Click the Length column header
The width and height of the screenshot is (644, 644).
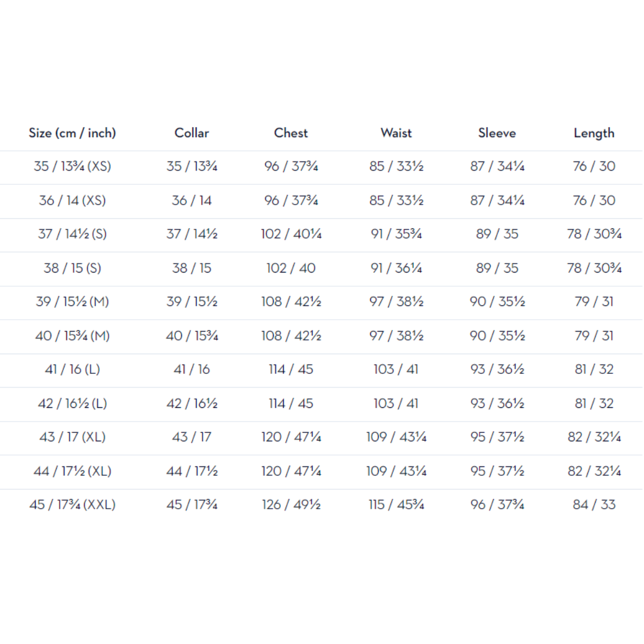click(594, 133)
